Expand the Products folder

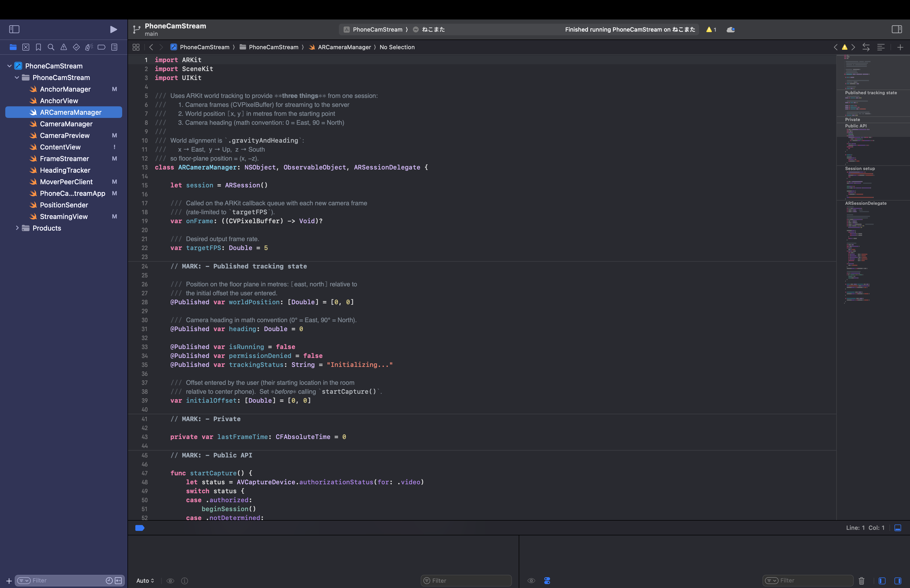(17, 228)
